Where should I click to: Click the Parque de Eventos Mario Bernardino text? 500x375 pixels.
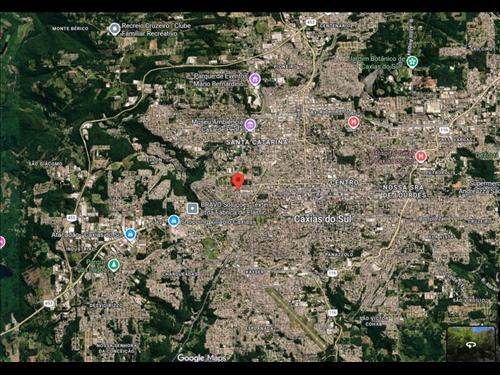tap(220, 80)
